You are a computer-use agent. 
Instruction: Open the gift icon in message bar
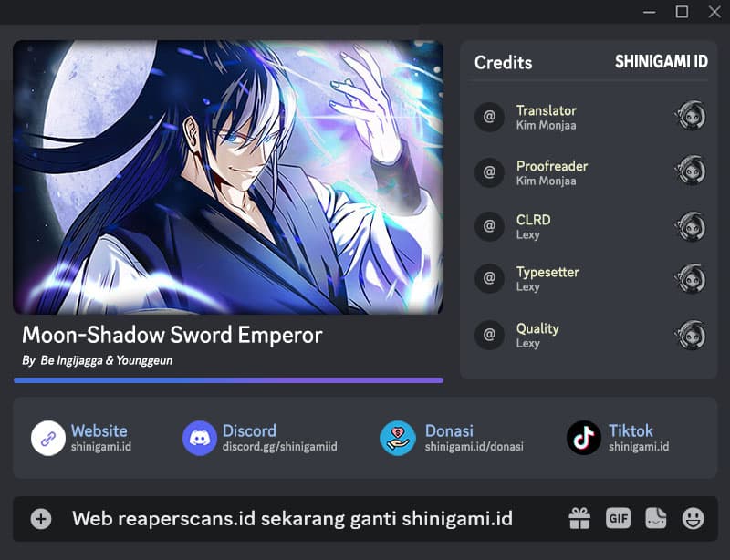coord(579,518)
